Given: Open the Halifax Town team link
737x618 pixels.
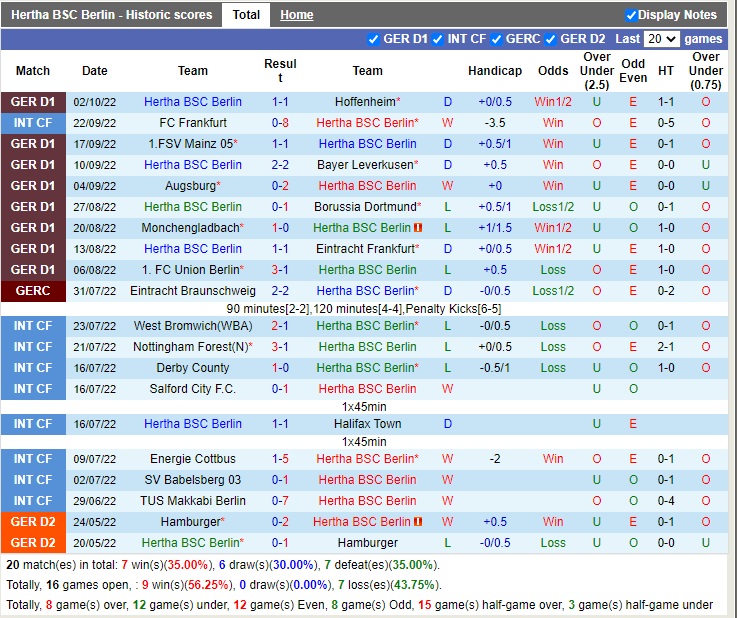Looking at the screenshot, I should pyautogui.click(x=367, y=424).
